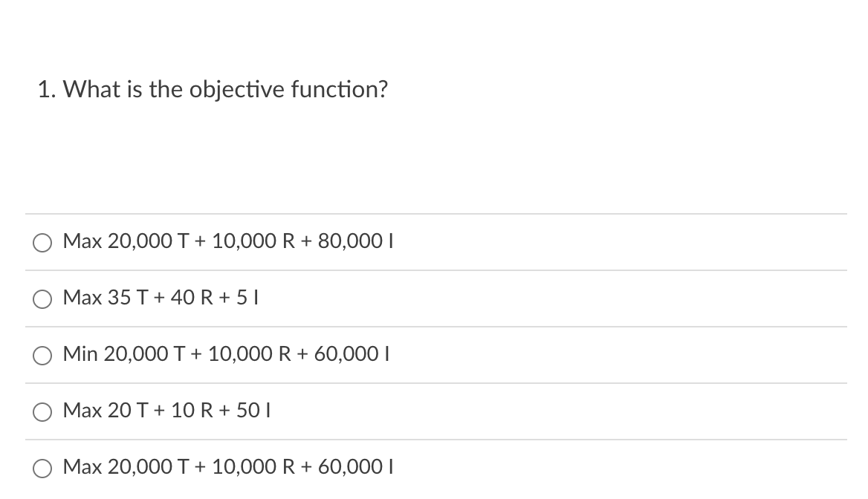Choose the Min 20,000 T option radio button
The height and width of the screenshot is (499, 868).
tap(42, 355)
